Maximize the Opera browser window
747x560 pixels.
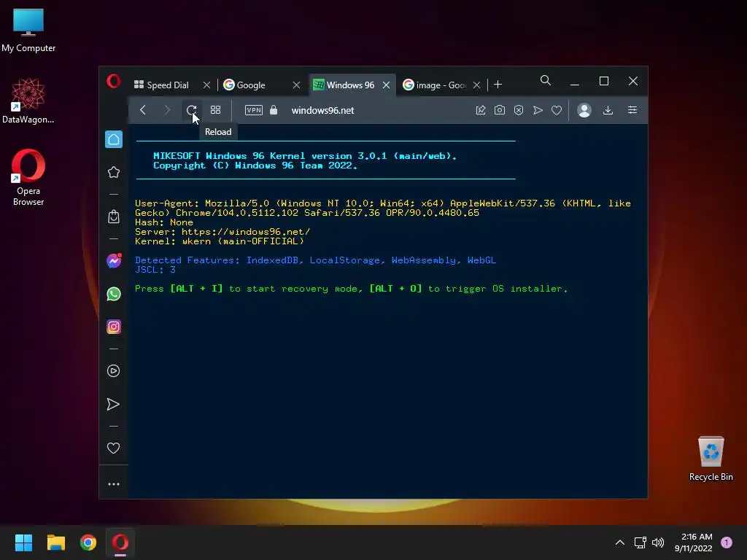(x=604, y=82)
